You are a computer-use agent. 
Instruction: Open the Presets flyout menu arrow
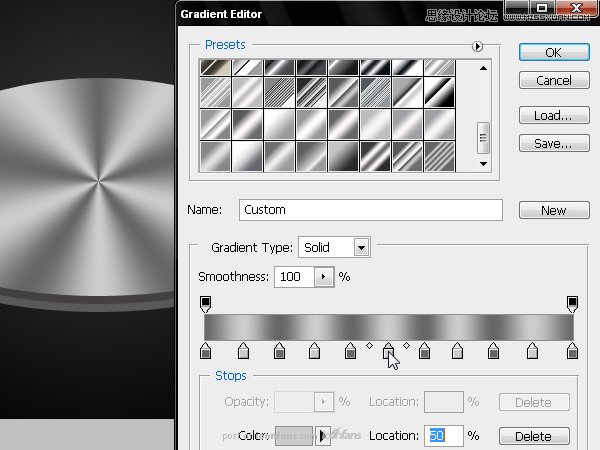tap(477, 46)
